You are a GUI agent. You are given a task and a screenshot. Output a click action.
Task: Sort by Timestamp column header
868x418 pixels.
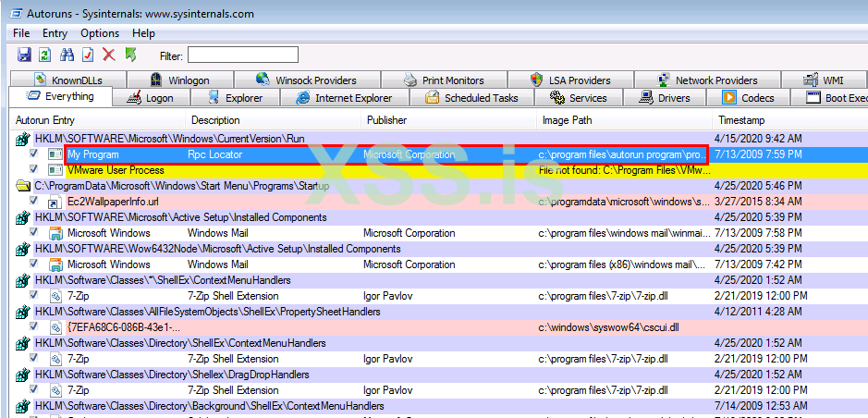click(790, 120)
